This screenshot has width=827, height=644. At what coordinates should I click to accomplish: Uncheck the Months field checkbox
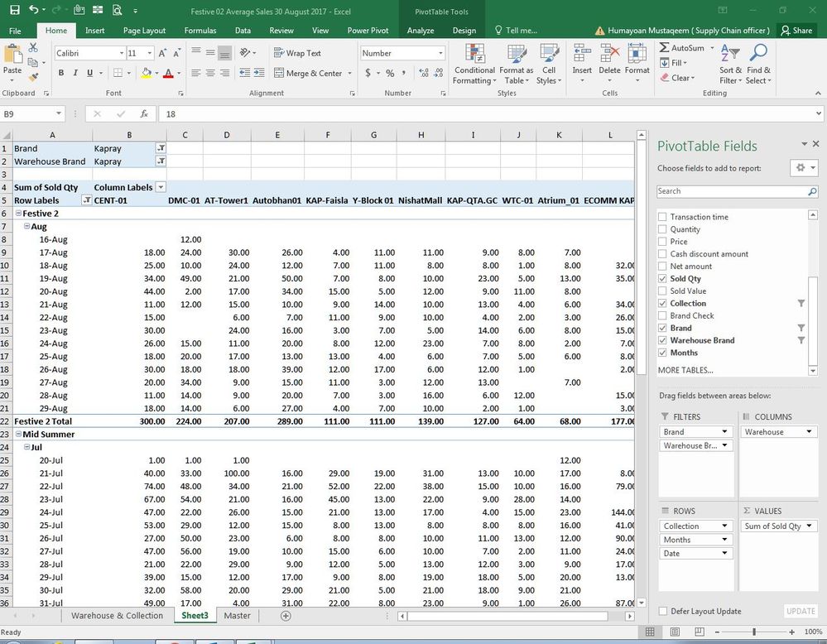(x=661, y=353)
